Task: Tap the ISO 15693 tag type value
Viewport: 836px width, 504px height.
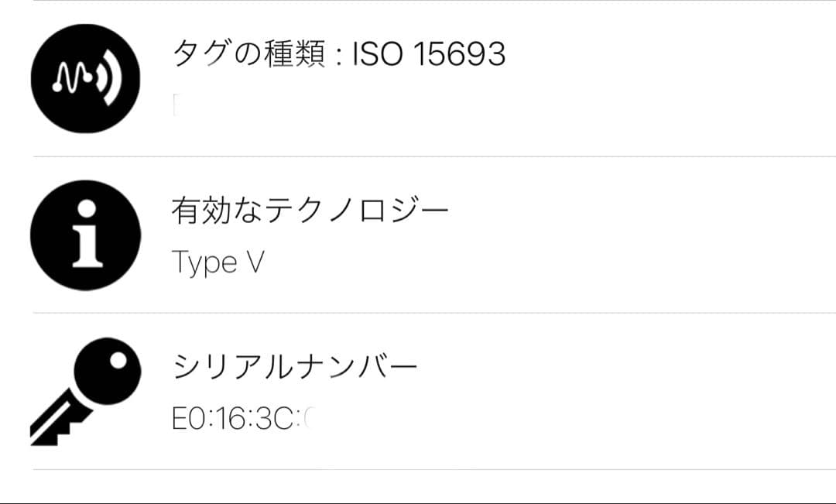Action: 429,55
